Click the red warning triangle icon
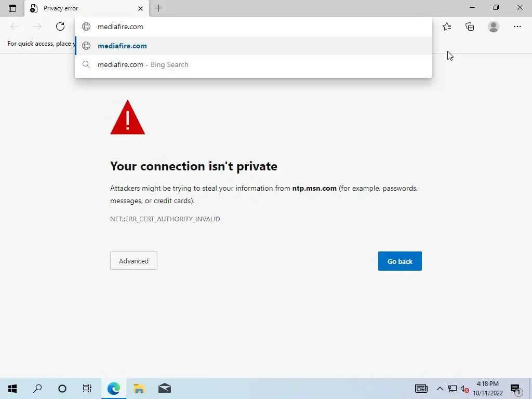Viewport: 532px width, 399px height. pos(128,117)
